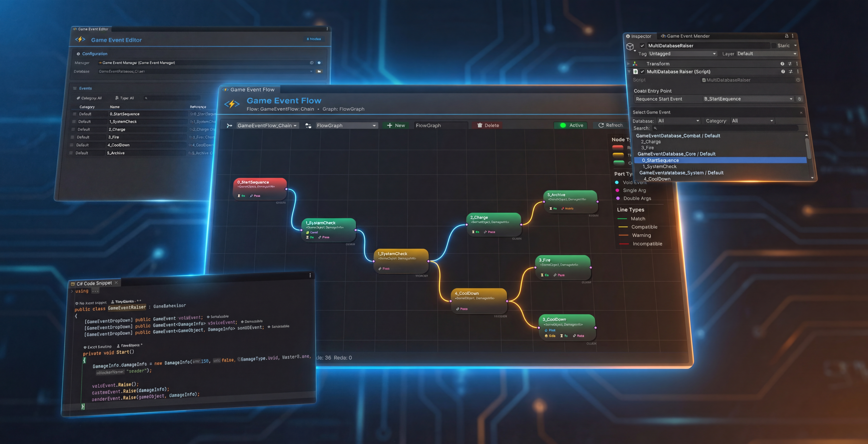Disable MultiDatabase Raiser script checkbox
Viewport: 868px width, 444px height.
click(x=642, y=71)
